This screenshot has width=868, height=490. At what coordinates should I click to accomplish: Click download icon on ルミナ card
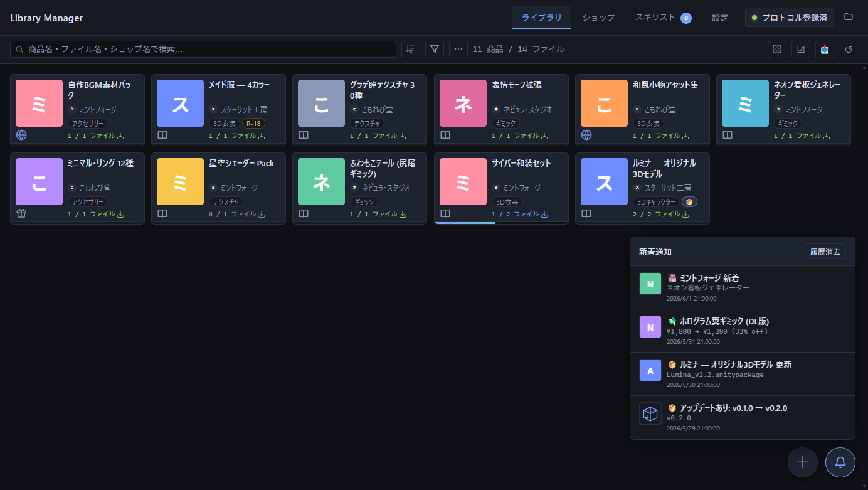click(685, 214)
